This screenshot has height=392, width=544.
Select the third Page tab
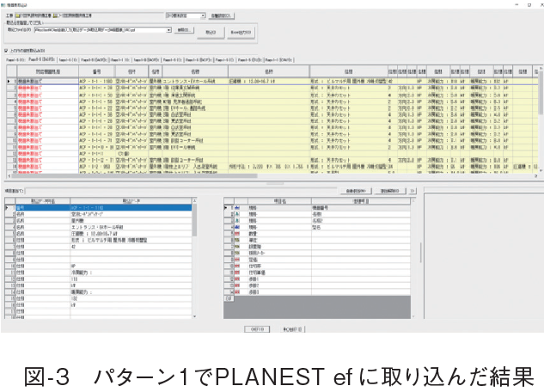[x=68, y=60]
